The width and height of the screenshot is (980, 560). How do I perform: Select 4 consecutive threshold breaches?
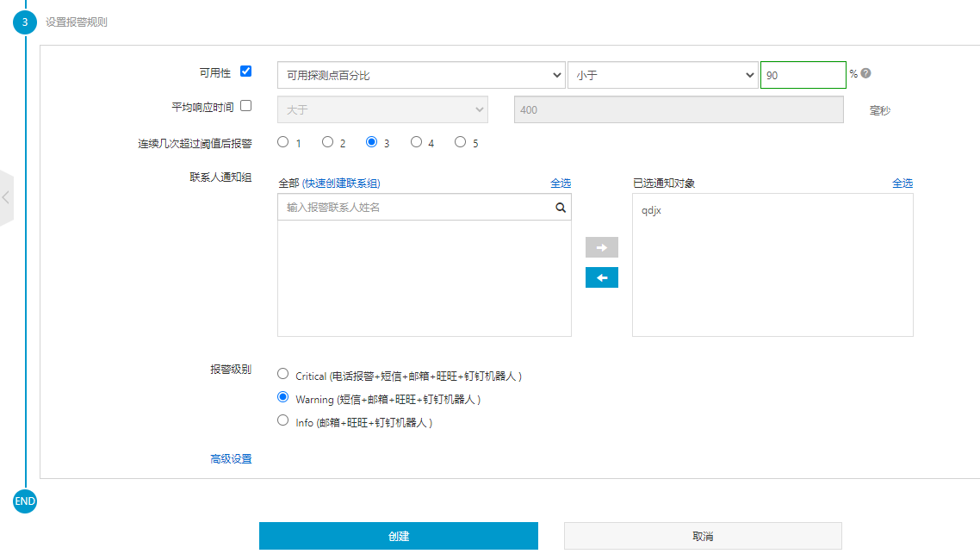coord(416,142)
